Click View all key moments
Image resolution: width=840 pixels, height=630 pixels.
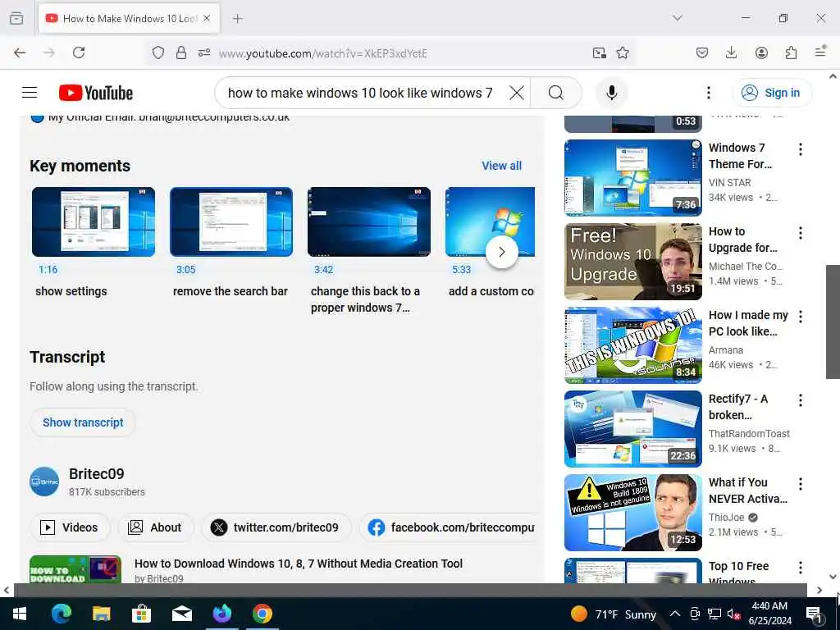point(501,166)
